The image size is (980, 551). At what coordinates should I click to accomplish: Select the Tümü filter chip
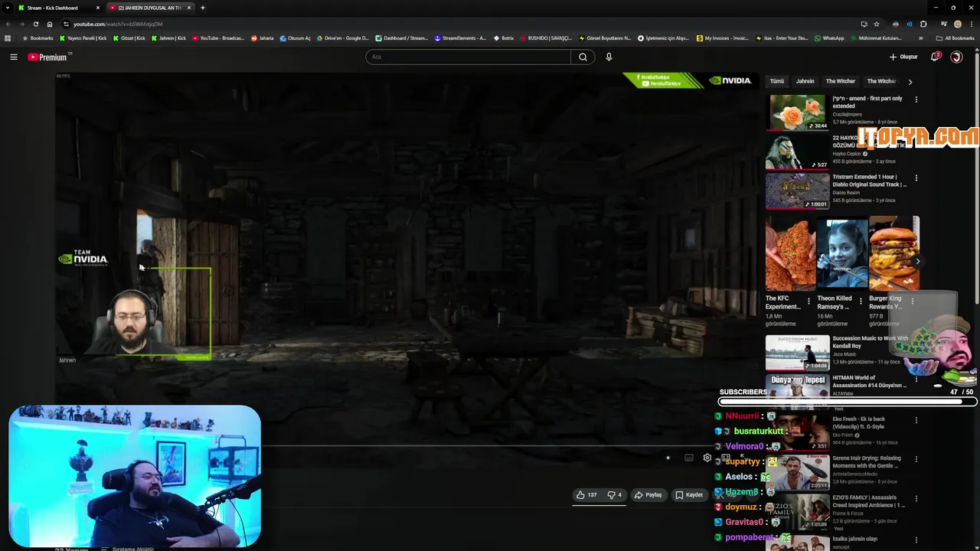[x=777, y=81]
